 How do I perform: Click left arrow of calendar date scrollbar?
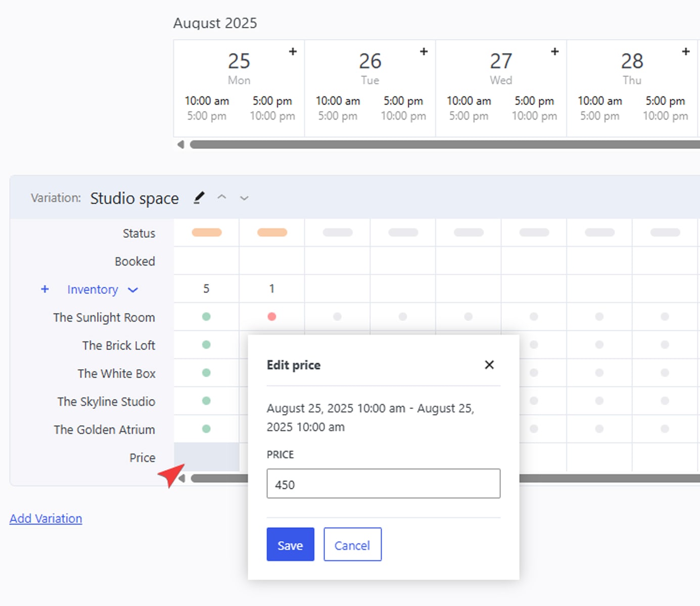[x=180, y=145]
